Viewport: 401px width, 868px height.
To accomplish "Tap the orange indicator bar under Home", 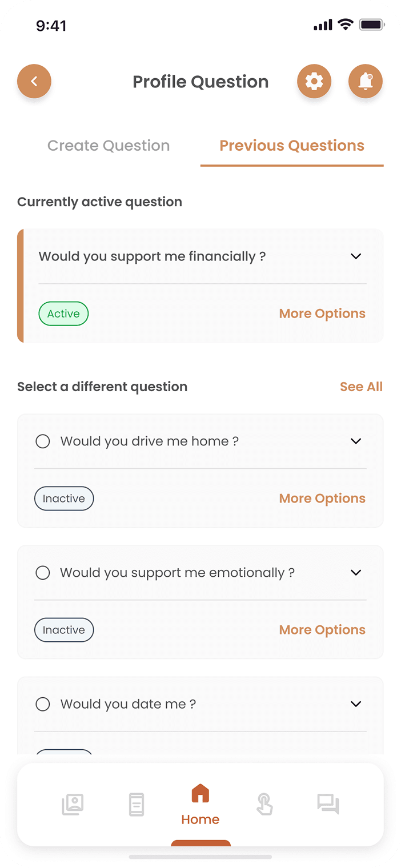I will click(x=201, y=843).
